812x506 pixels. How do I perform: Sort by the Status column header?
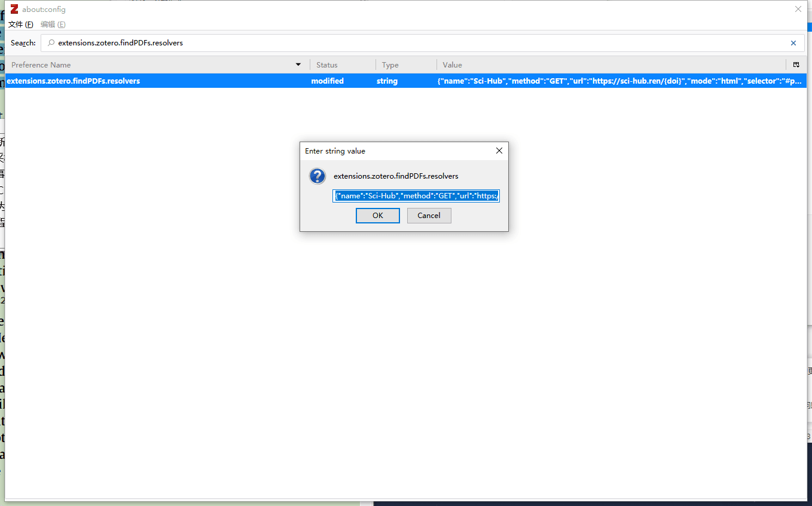pos(342,65)
